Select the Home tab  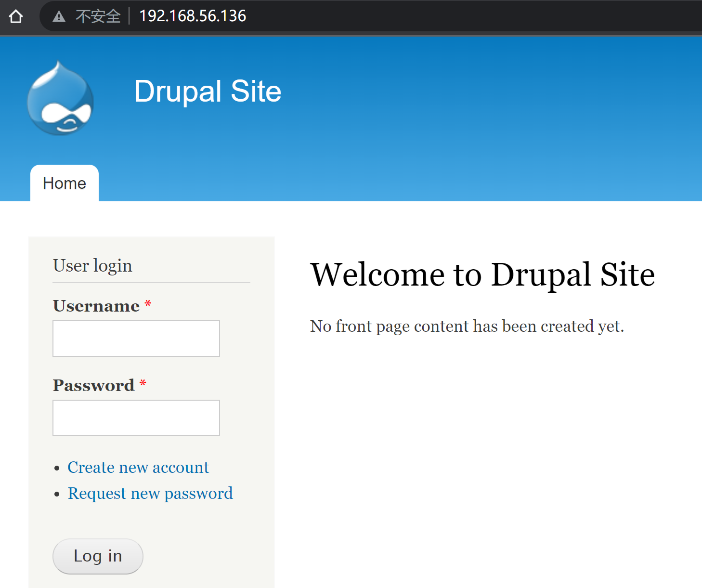pos(65,183)
